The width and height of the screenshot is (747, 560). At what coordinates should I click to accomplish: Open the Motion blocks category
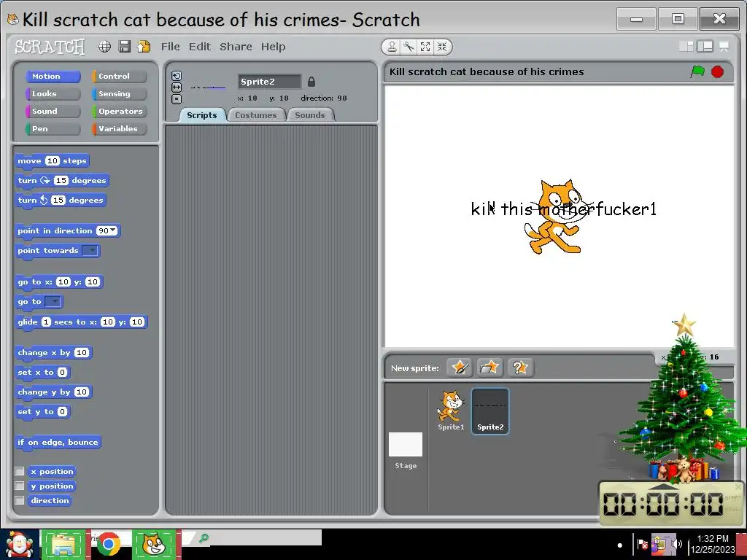click(x=53, y=76)
